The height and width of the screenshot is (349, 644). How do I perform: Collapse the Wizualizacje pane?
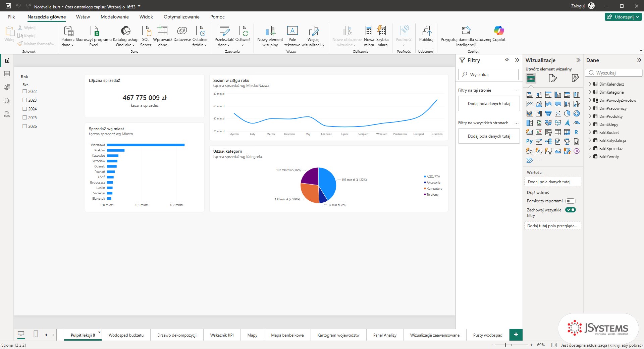[x=578, y=60]
